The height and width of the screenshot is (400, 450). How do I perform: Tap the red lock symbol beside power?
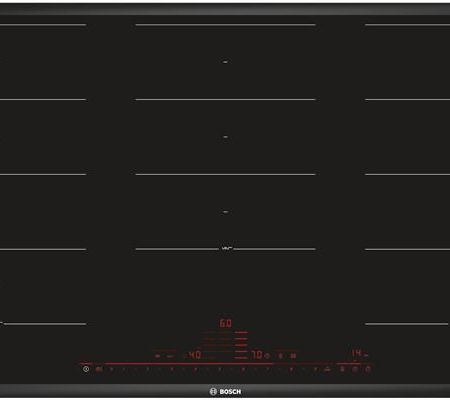pyautogui.click(x=98, y=369)
